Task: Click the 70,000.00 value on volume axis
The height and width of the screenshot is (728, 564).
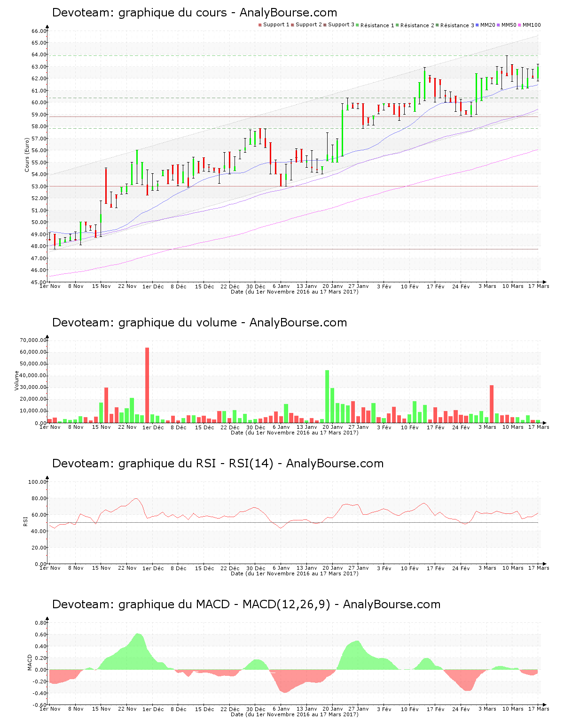Action: pyautogui.click(x=33, y=340)
